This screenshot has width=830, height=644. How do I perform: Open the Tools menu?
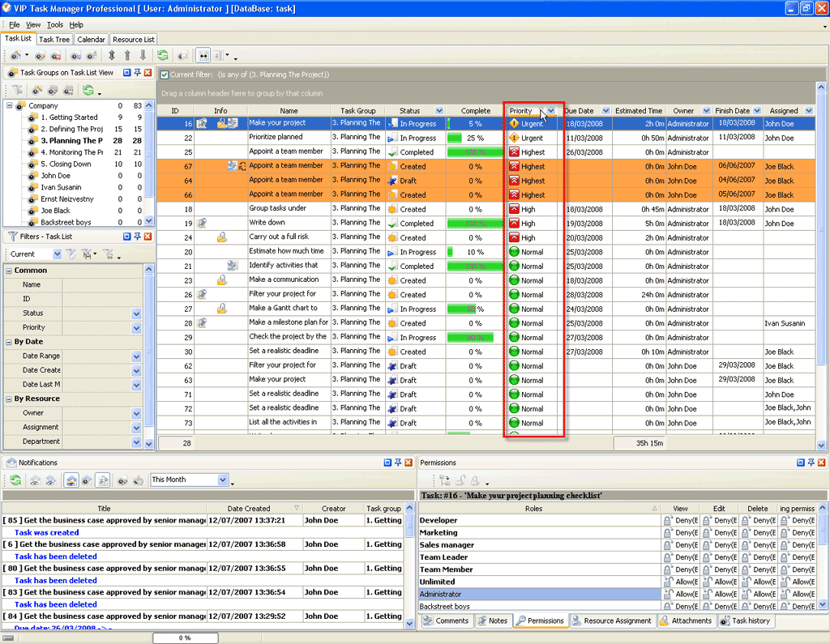tap(55, 25)
